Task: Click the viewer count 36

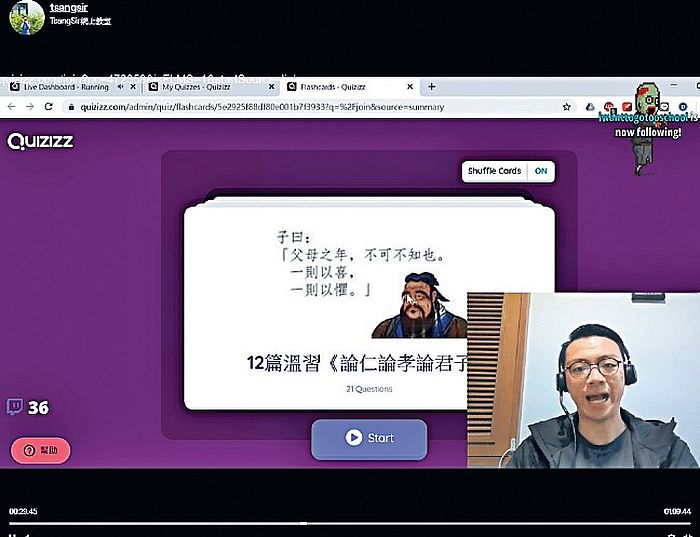Action: point(38,408)
